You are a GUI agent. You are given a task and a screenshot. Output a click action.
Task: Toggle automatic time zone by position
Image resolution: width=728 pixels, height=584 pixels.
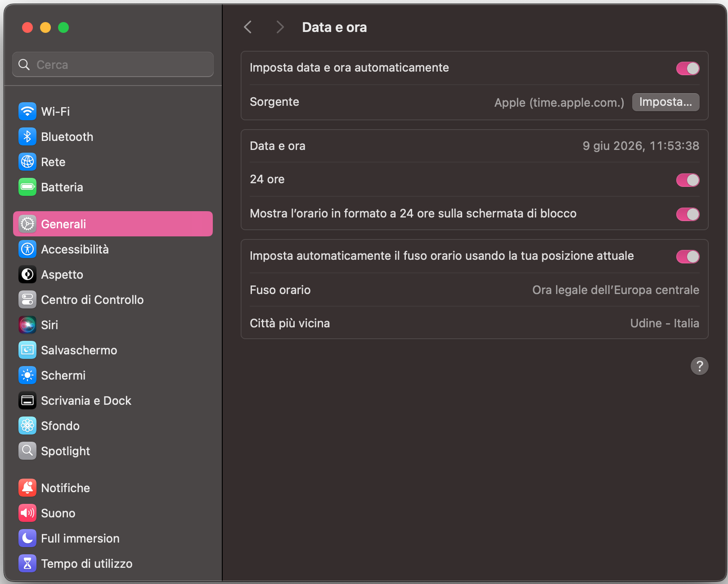[688, 257]
